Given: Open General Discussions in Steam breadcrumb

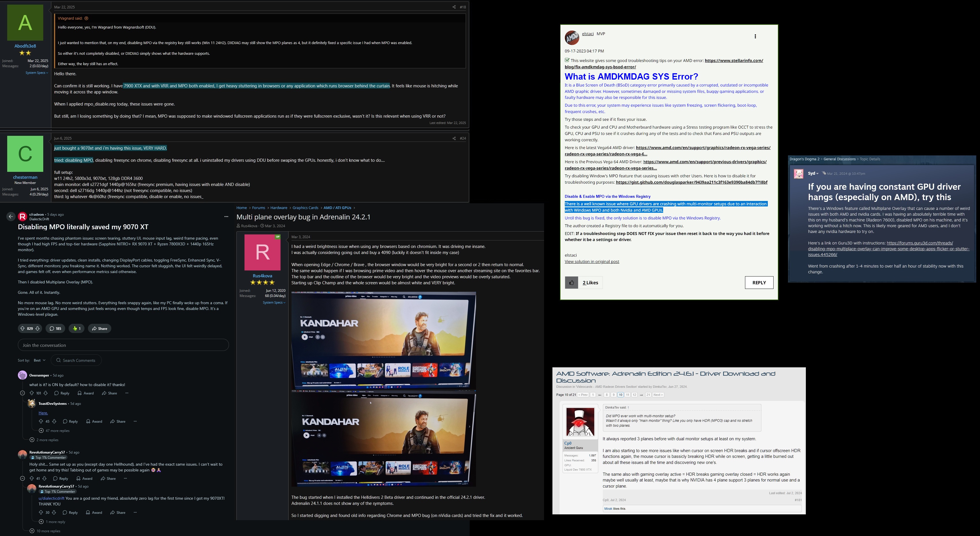Looking at the screenshot, I should (840, 159).
